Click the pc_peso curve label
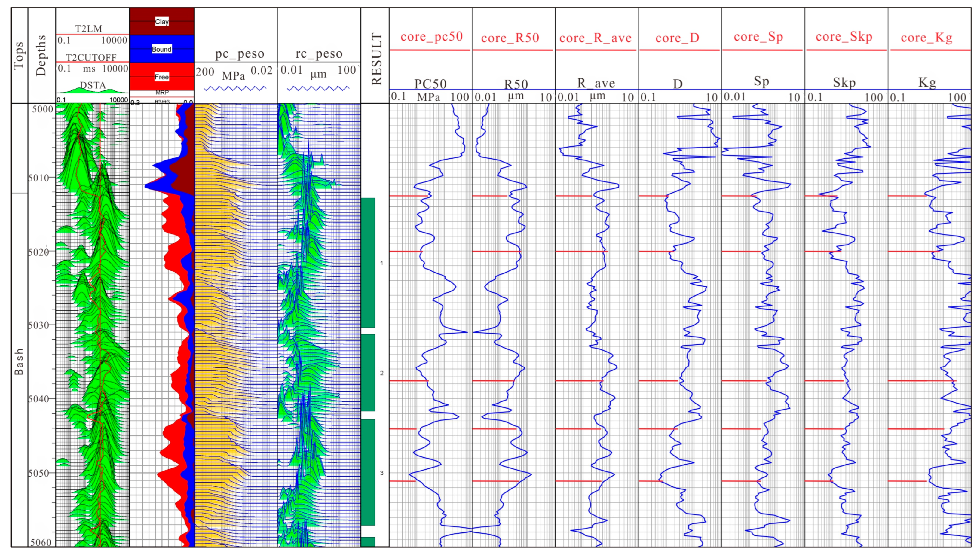 [240, 54]
